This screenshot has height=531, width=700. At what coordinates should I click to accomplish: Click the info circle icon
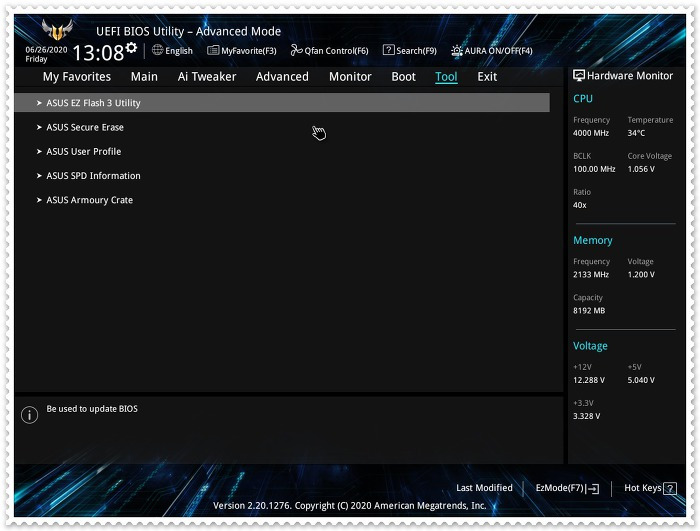pyautogui.click(x=29, y=415)
